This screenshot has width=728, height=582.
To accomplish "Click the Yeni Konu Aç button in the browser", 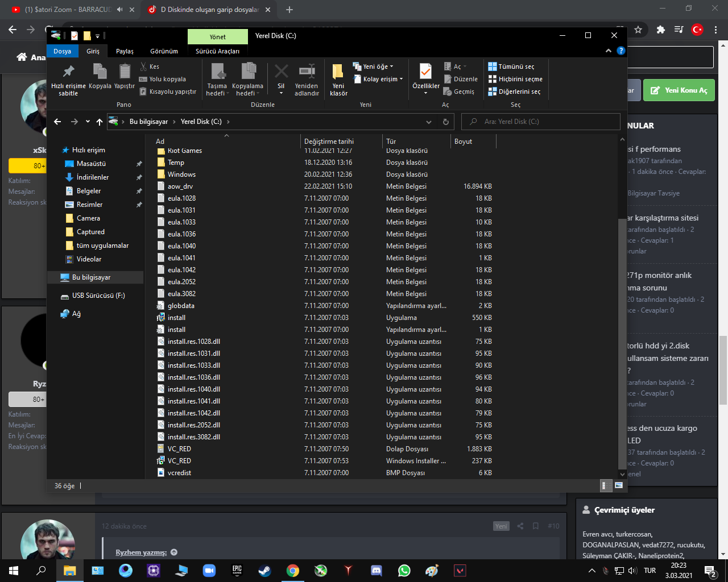I will click(679, 90).
